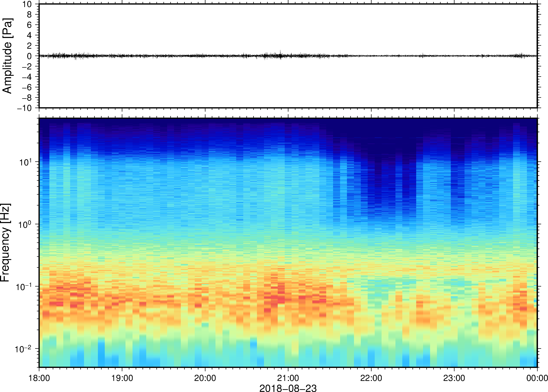Click the 'Amplitude [Pa]' axis label
Image resolution: width=548 pixels, height=392 pixels.
pos(7,56)
